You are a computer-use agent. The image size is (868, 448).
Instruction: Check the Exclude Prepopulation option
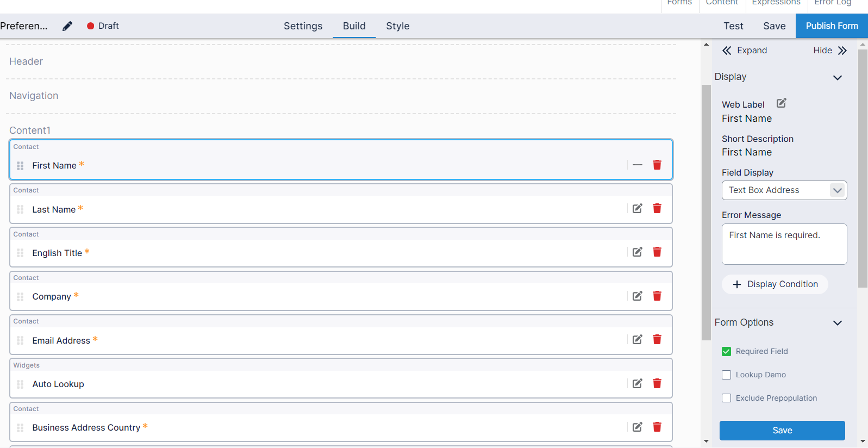pos(726,399)
